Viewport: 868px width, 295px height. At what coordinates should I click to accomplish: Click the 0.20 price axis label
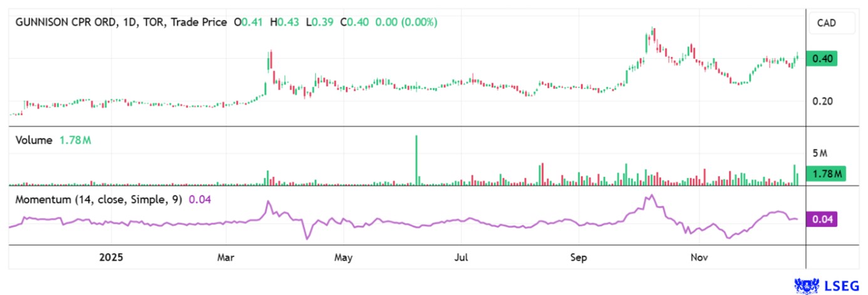click(x=823, y=101)
